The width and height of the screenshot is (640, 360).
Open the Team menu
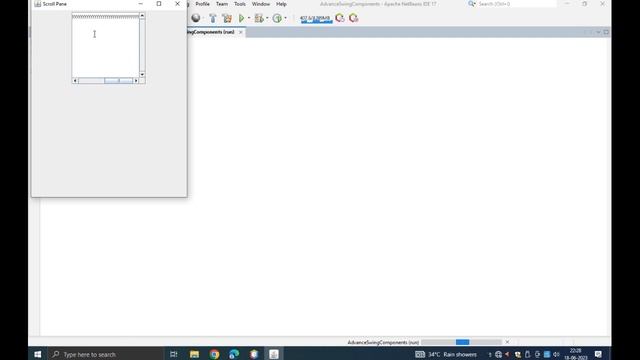pos(222,4)
